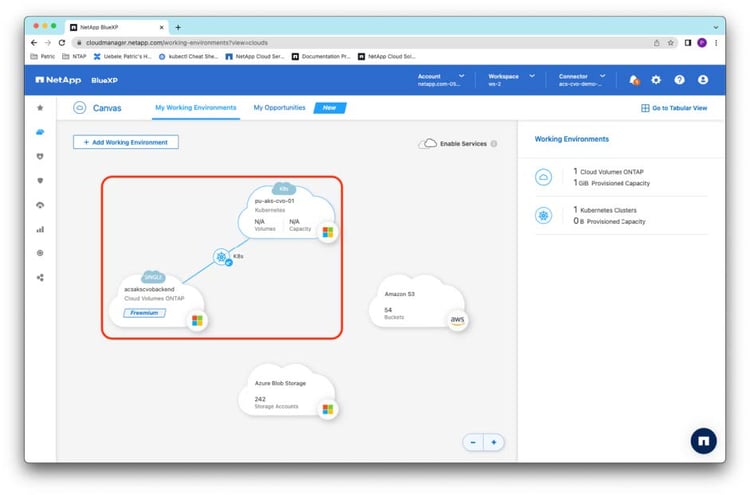Open the settings gear in header
This screenshot has width=750, height=495.
[x=656, y=79]
